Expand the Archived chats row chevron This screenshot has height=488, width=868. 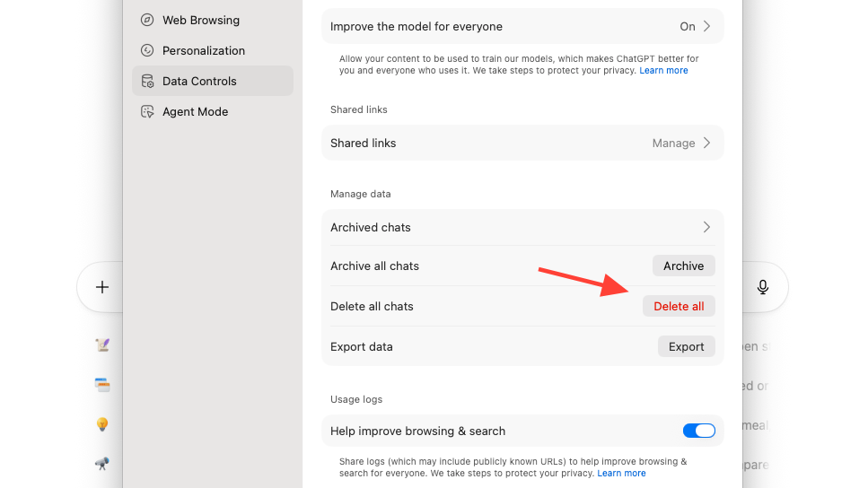(x=706, y=227)
